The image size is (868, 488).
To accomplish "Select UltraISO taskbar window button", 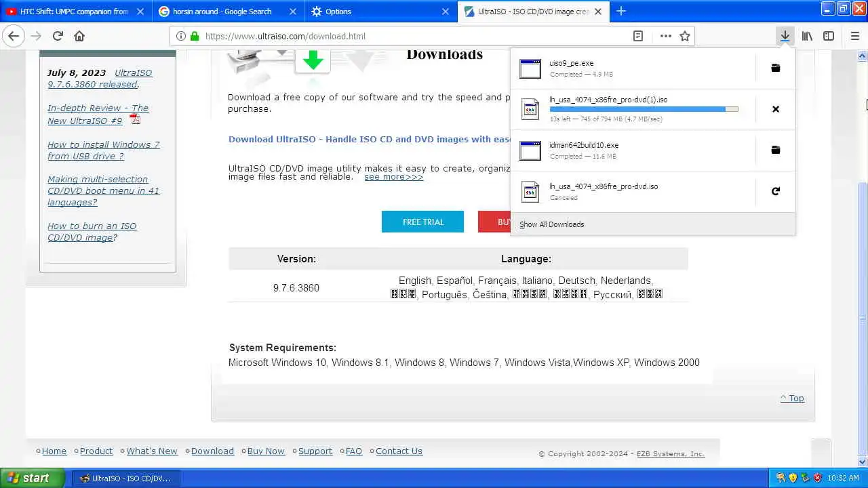I will point(126,478).
